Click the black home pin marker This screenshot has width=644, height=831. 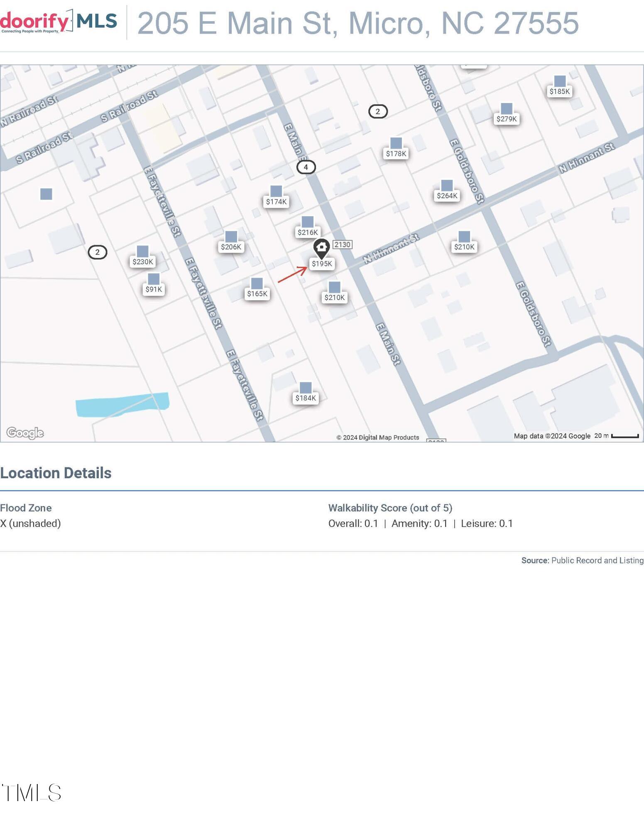tap(321, 248)
